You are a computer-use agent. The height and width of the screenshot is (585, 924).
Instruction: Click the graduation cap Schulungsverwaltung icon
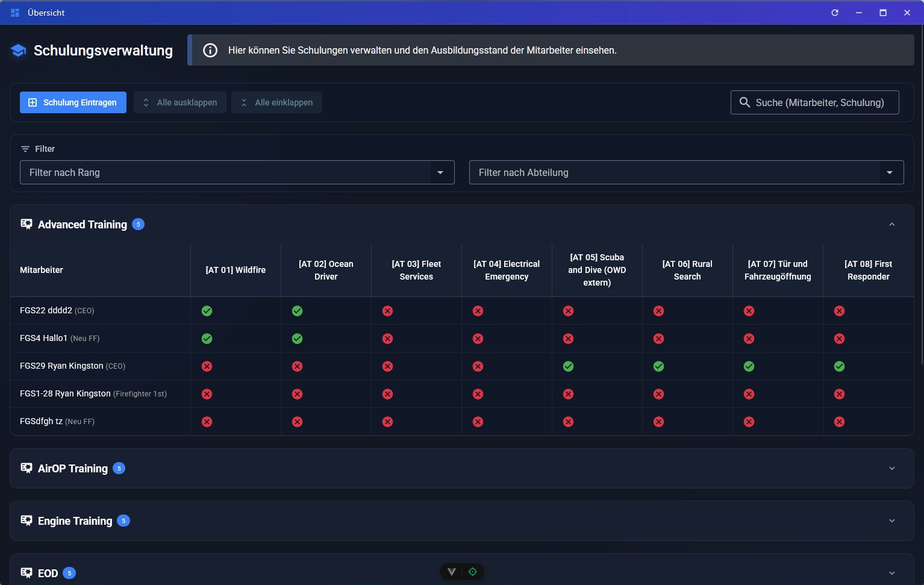point(18,51)
